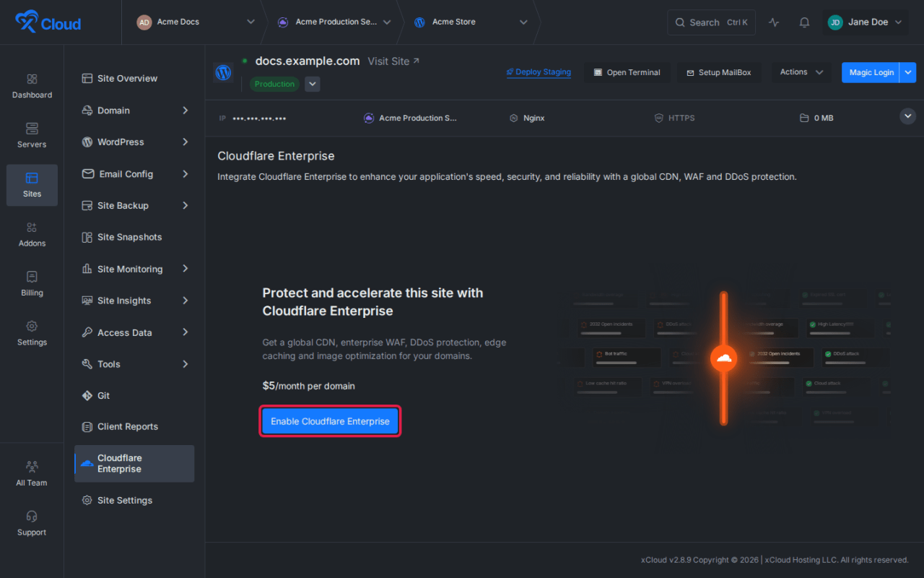924x578 pixels.
Task: Expand the Email Config chevron
Action: click(185, 174)
